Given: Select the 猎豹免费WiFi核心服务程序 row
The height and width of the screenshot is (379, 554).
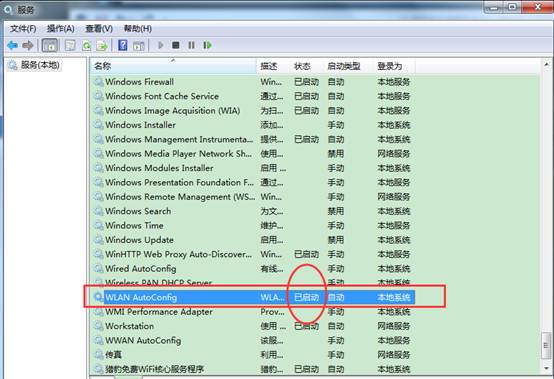Looking at the screenshot, I should (254, 369).
